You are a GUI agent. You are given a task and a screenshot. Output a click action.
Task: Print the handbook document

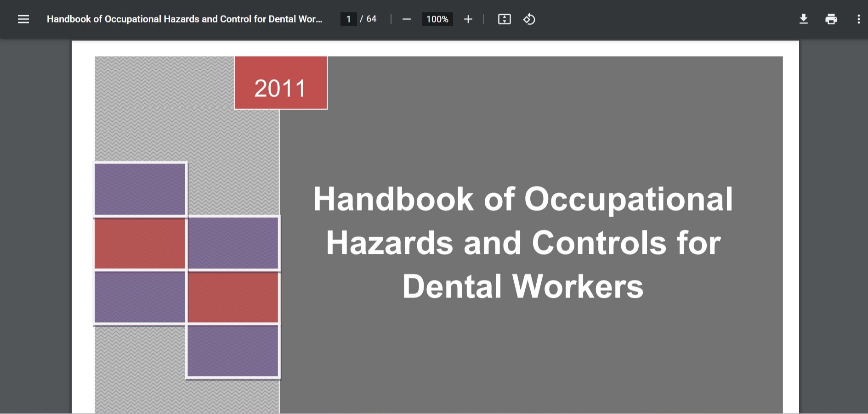[831, 19]
